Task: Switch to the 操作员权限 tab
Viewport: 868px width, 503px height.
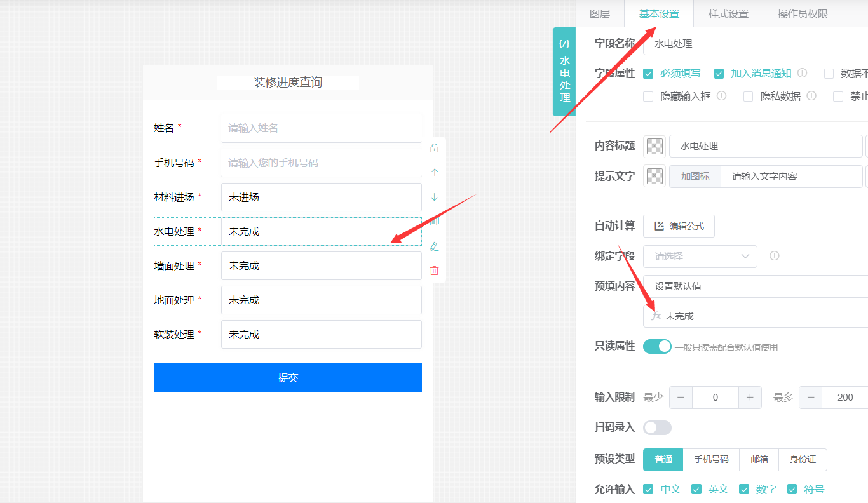Action: click(x=803, y=14)
